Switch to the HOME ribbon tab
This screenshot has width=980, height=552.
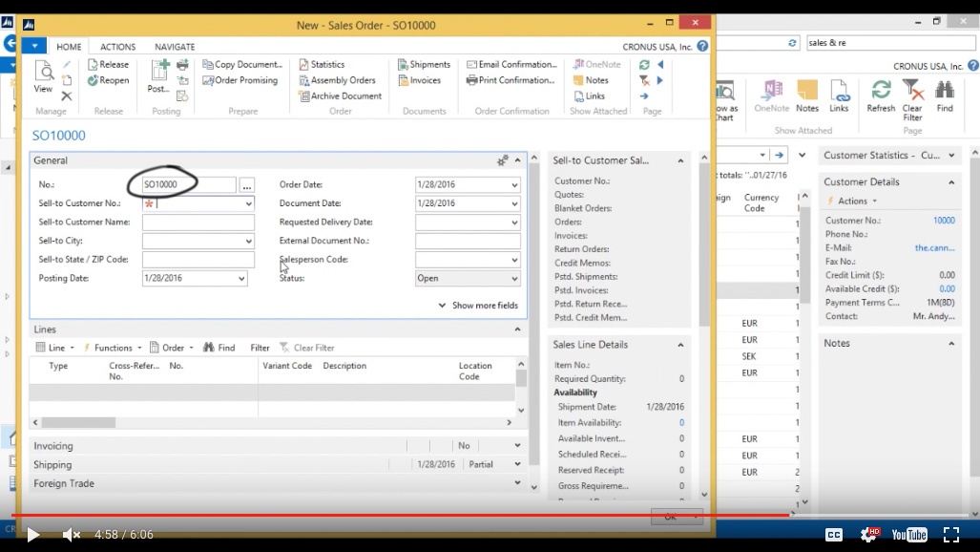coord(69,47)
